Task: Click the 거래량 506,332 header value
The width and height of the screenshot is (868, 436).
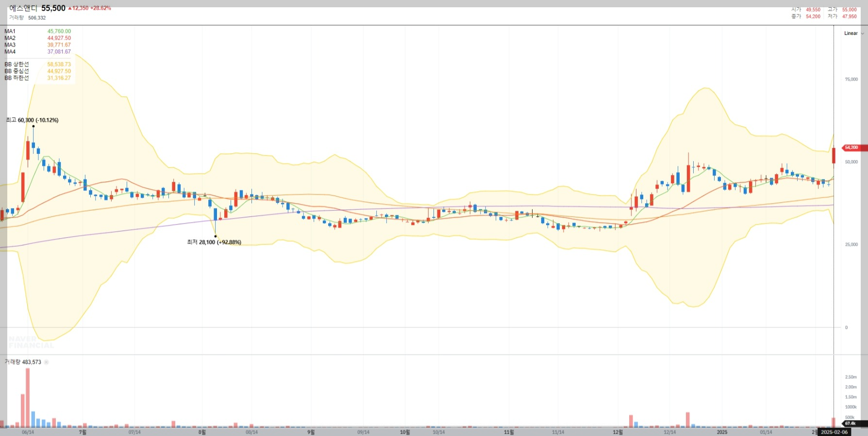Action: click(x=27, y=18)
